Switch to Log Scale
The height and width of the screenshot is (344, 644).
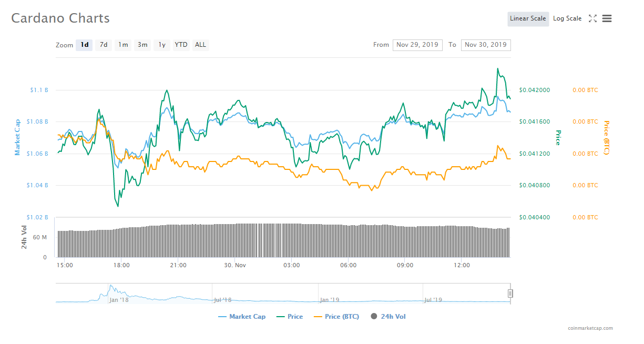pyautogui.click(x=567, y=18)
